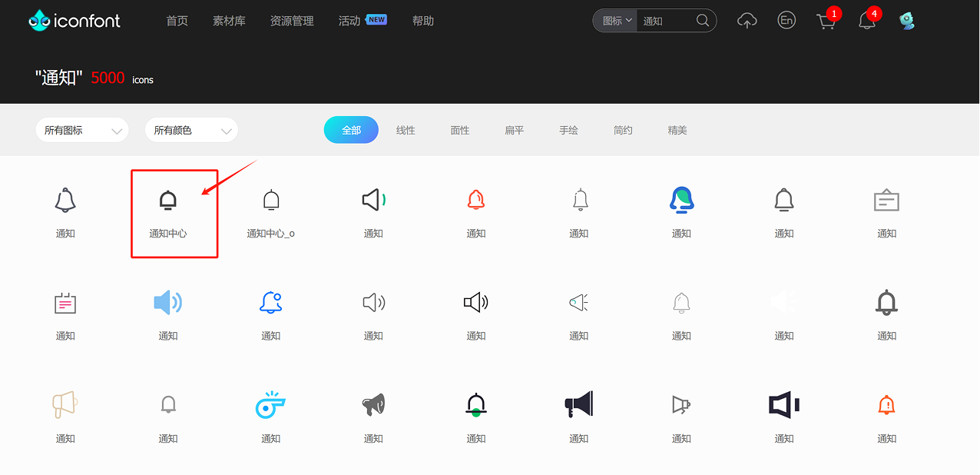980x475 pixels.
Task: Open the 所有图标 filter dropdown
Action: pos(81,130)
